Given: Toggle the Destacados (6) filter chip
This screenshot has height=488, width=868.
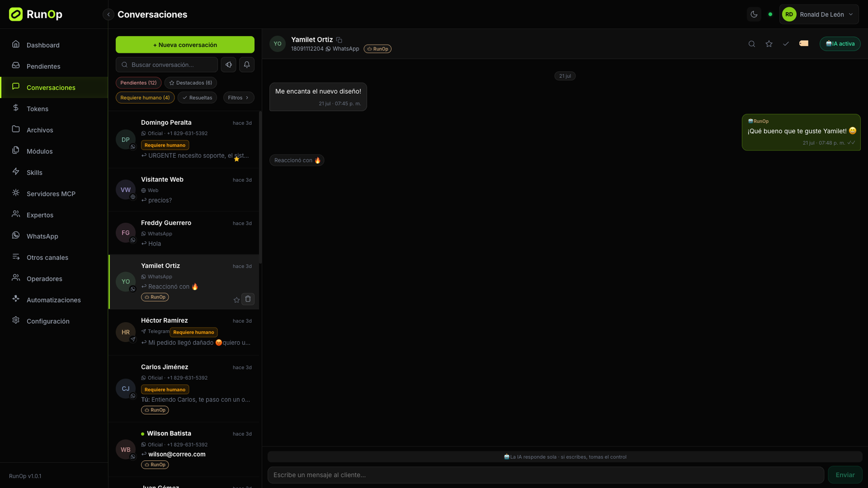Looking at the screenshot, I should click(190, 83).
